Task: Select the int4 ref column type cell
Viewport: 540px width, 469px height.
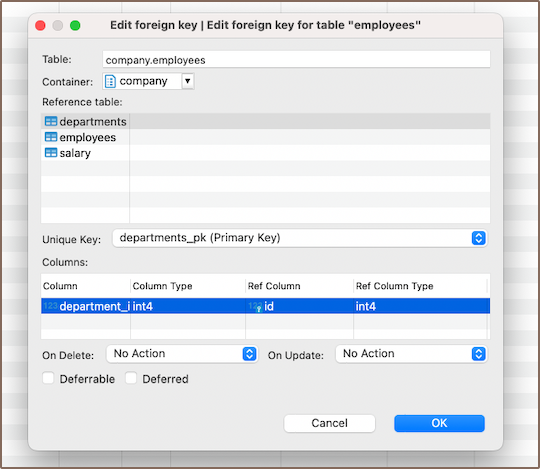Action: [x=365, y=306]
